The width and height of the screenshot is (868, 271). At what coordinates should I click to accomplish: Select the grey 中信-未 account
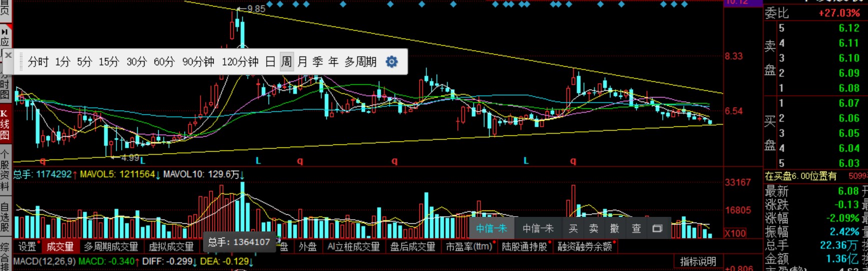538,228
